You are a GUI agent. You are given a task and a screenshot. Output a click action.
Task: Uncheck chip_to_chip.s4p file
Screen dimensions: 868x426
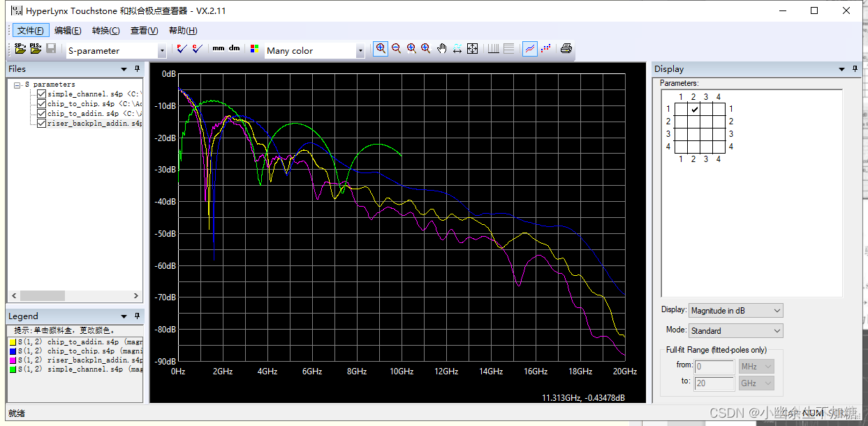click(x=42, y=103)
